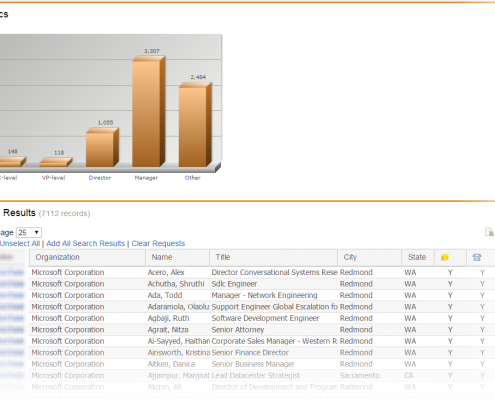
Task: Open the per-page dropdown showing 25
Action: point(29,232)
